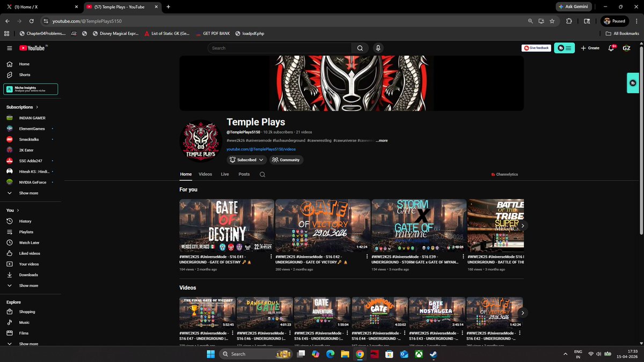The width and height of the screenshot is (644, 362).
Task: Open Channelytics link
Action: tap(504, 174)
